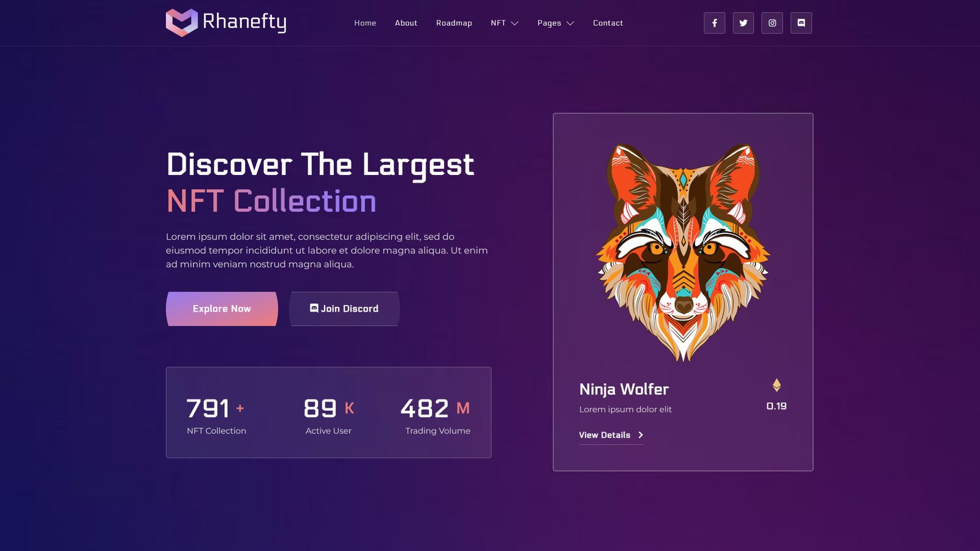
Task: Click the arrow beside View Details
Action: (x=641, y=435)
